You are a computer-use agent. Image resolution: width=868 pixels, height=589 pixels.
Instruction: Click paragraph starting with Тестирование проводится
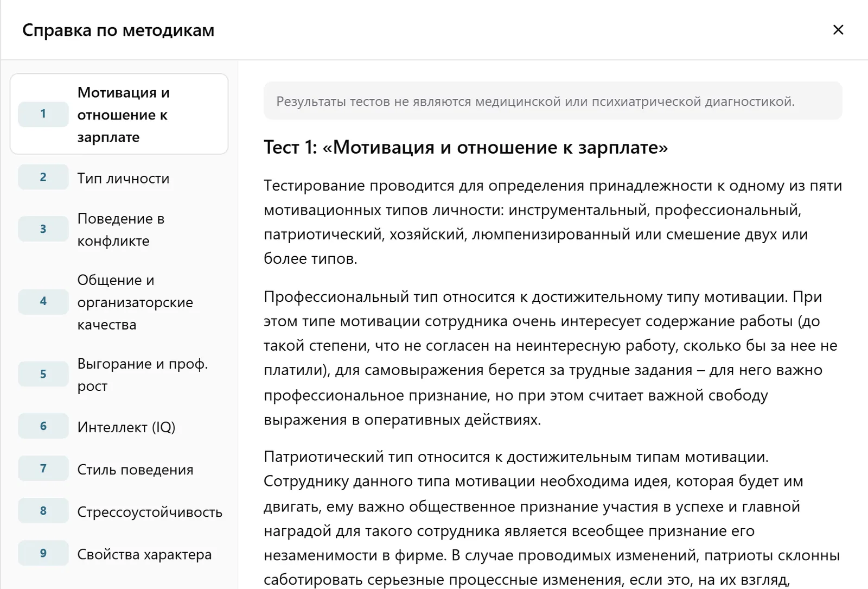tap(553, 222)
